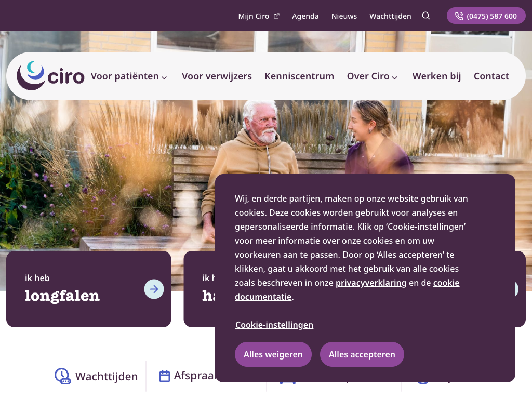Viewport: 532px width, 399px height.
Task: Expand the Voor patiënten dropdown chevron
Action: click(x=164, y=78)
